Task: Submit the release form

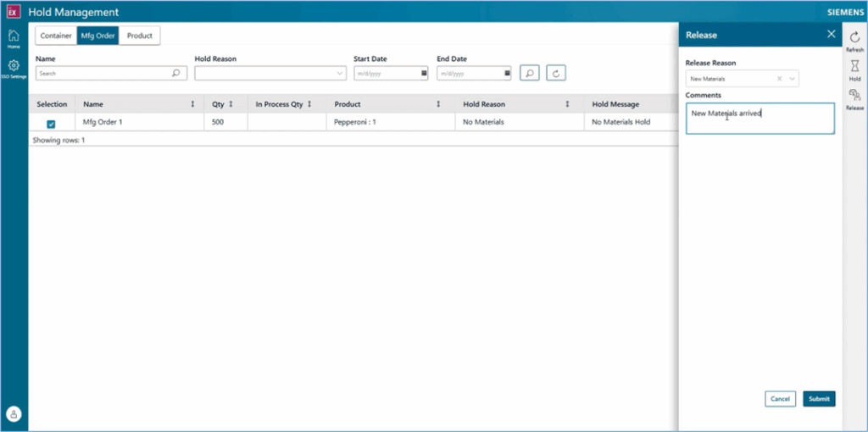Action: click(819, 398)
